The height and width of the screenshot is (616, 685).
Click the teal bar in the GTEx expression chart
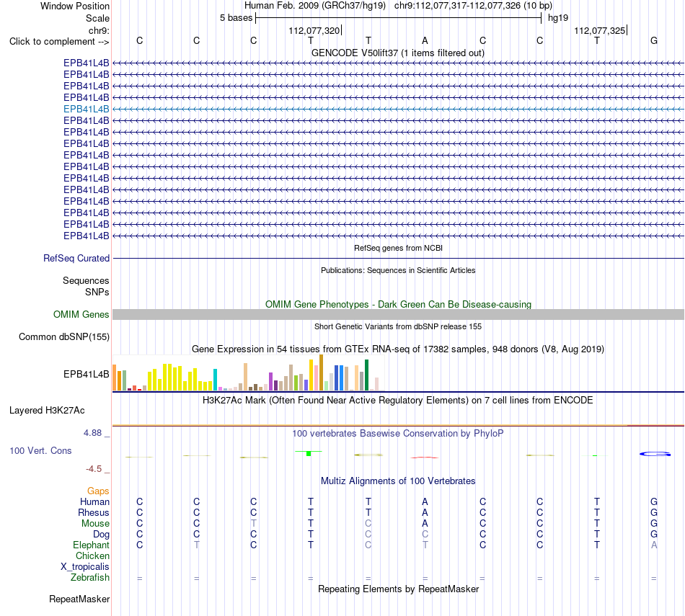click(215, 380)
